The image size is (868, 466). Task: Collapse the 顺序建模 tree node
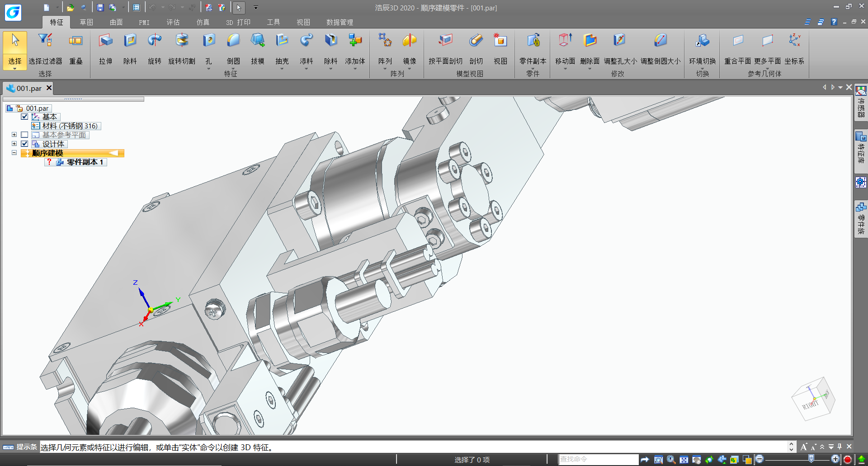click(x=14, y=153)
